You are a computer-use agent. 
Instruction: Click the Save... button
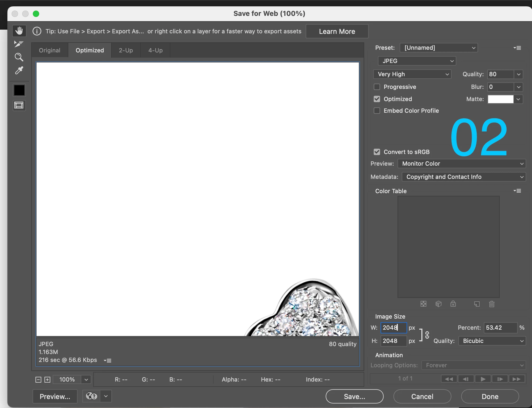click(354, 396)
